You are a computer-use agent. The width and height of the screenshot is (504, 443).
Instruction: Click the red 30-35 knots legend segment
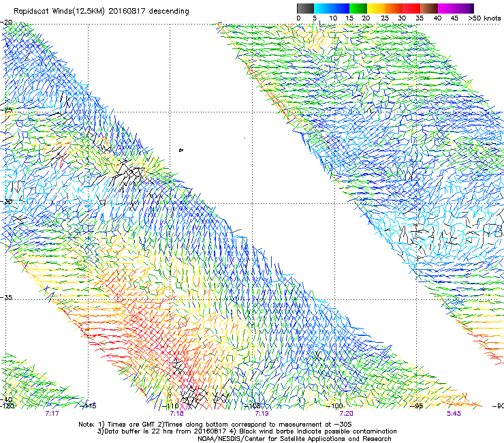tap(411, 8)
